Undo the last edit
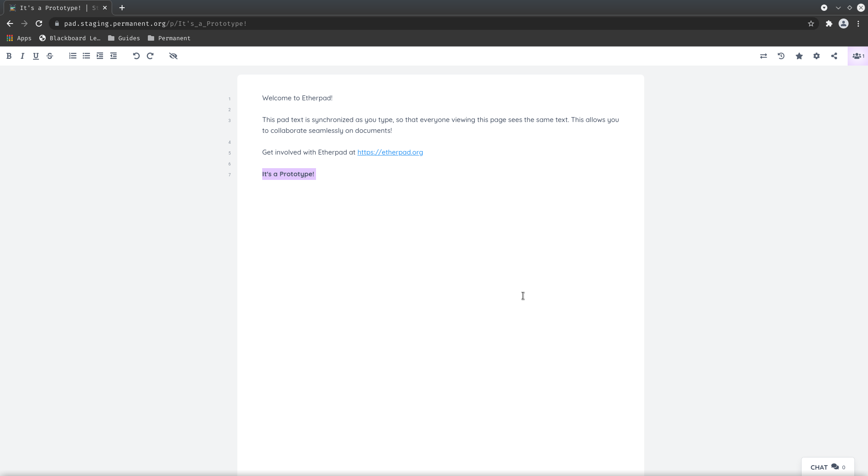 click(x=136, y=56)
